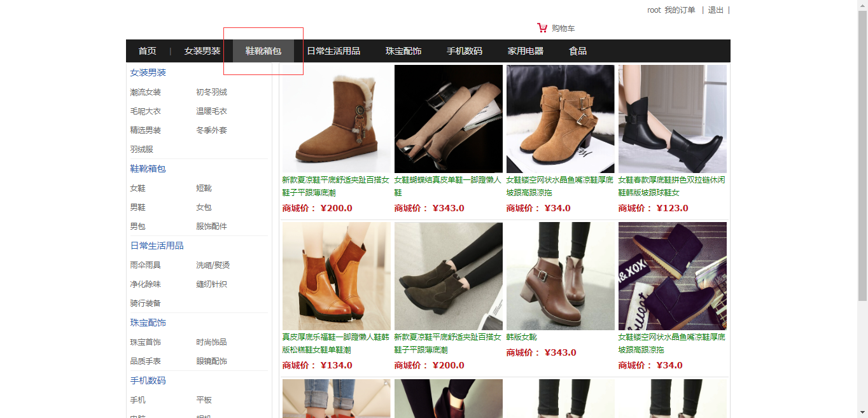Open 女鞋蝴蝶结真皮单鞋一脚蹬懒人鞋 product title
The height and width of the screenshot is (418, 868).
(448, 186)
